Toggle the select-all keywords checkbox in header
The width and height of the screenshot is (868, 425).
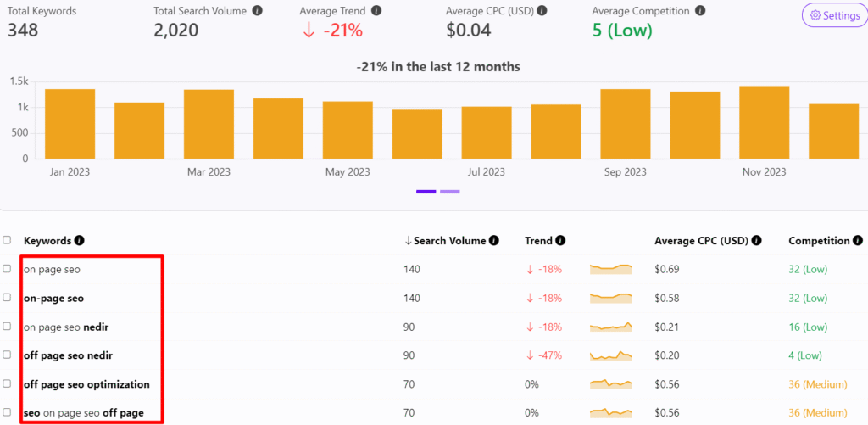pyautogui.click(x=8, y=241)
